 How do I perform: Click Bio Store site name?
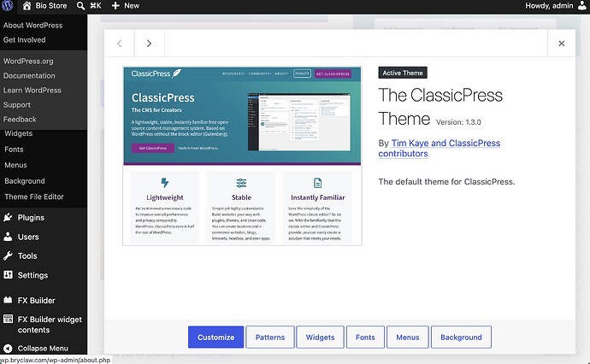[51, 6]
